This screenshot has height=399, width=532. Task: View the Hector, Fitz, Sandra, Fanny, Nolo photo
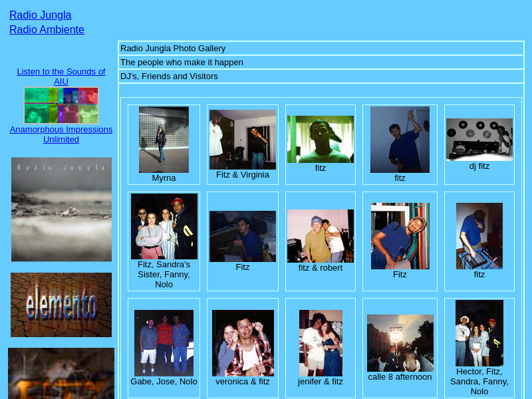(479, 332)
